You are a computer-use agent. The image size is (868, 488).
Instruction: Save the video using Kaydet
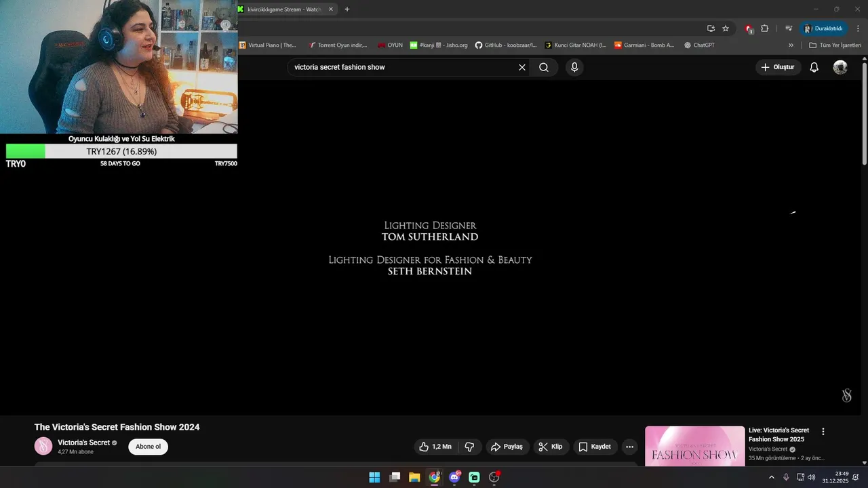595,447
